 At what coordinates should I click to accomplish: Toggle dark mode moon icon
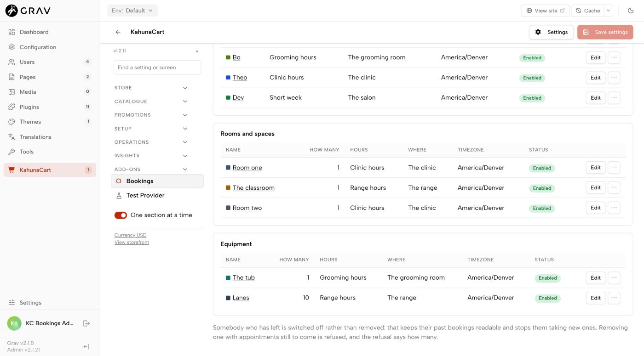coord(631,11)
